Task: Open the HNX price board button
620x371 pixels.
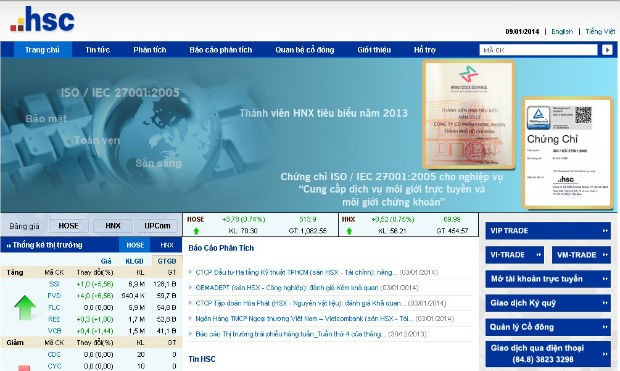Action: [113, 226]
